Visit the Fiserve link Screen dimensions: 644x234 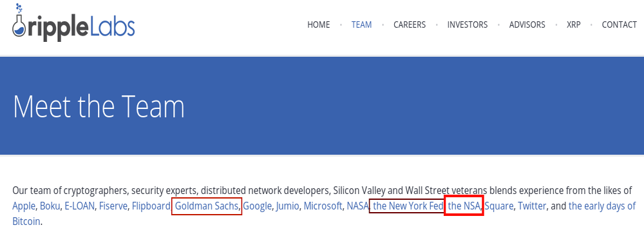click(113, 206)
